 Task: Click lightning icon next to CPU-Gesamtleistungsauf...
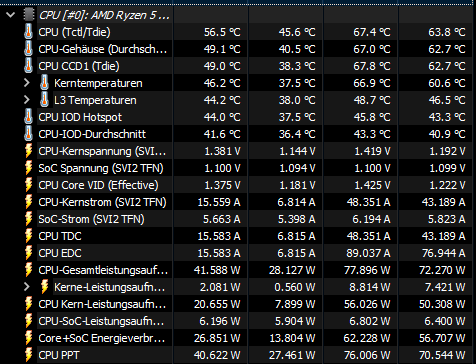tap(29, 270)
